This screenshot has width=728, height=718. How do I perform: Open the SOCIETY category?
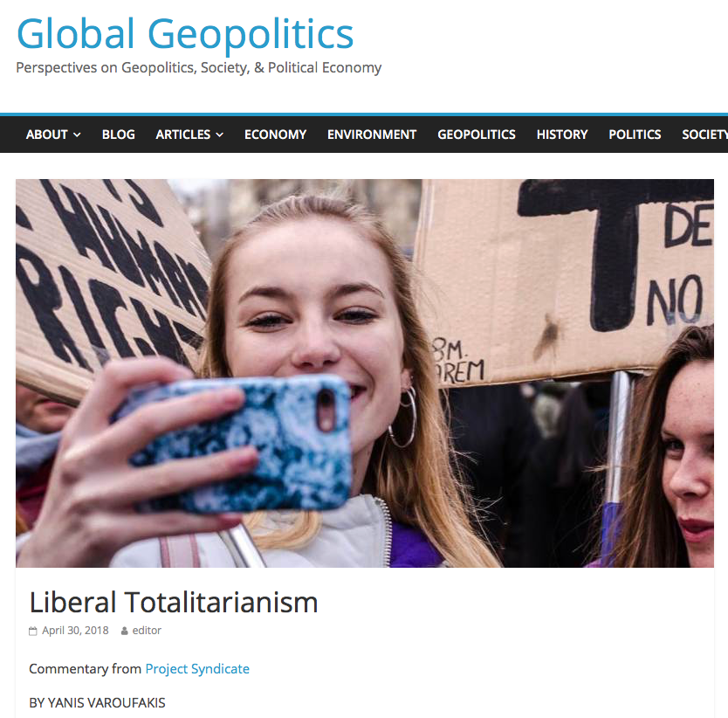pyautogui.click(x=704, y=135)
